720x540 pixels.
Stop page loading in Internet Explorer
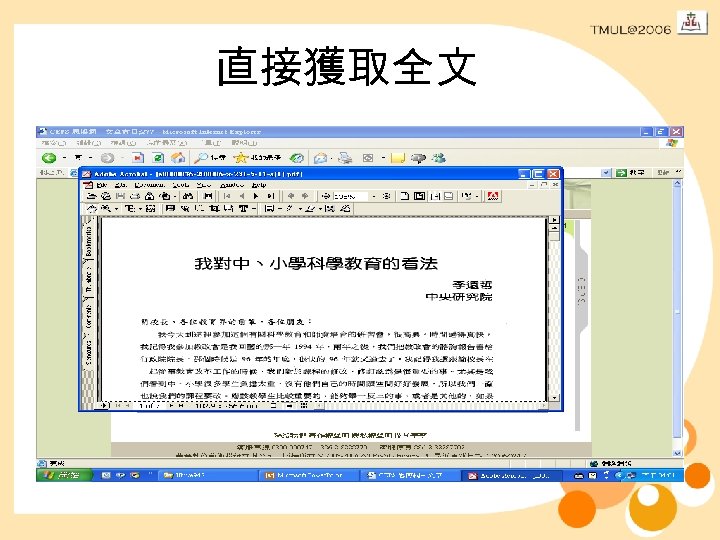(x=138, y=158)
